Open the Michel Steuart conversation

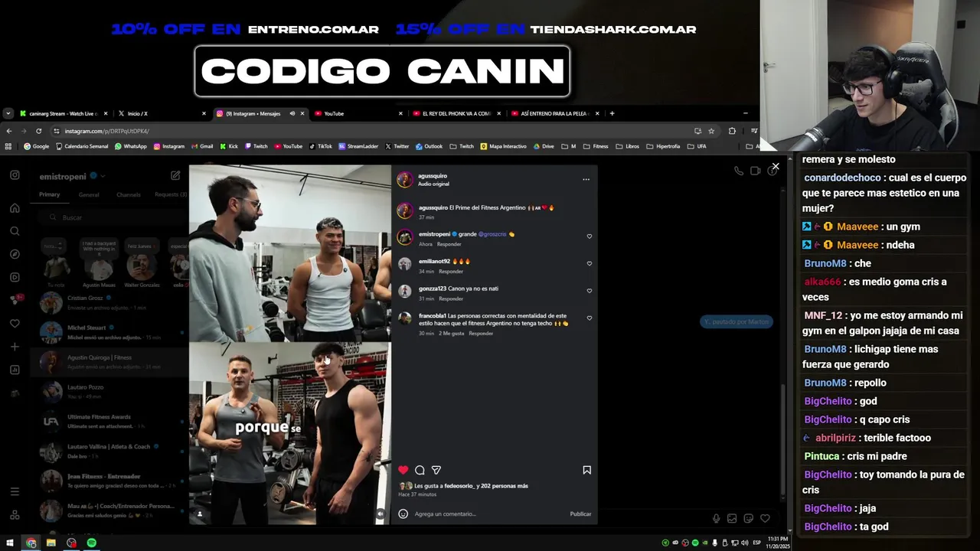(x=111, y=332)
